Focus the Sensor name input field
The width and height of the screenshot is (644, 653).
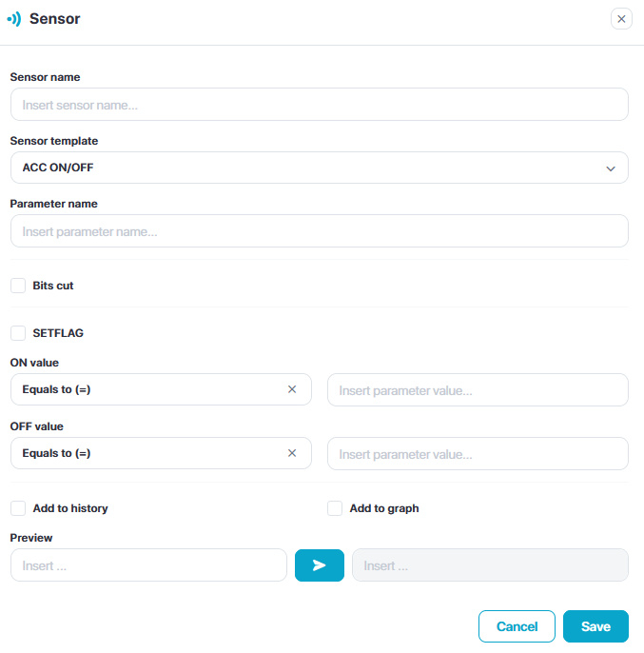[319, 105]
